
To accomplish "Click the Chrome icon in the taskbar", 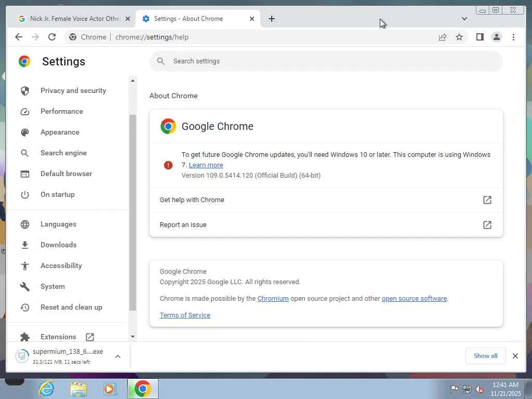I will [x=143, y=389].
